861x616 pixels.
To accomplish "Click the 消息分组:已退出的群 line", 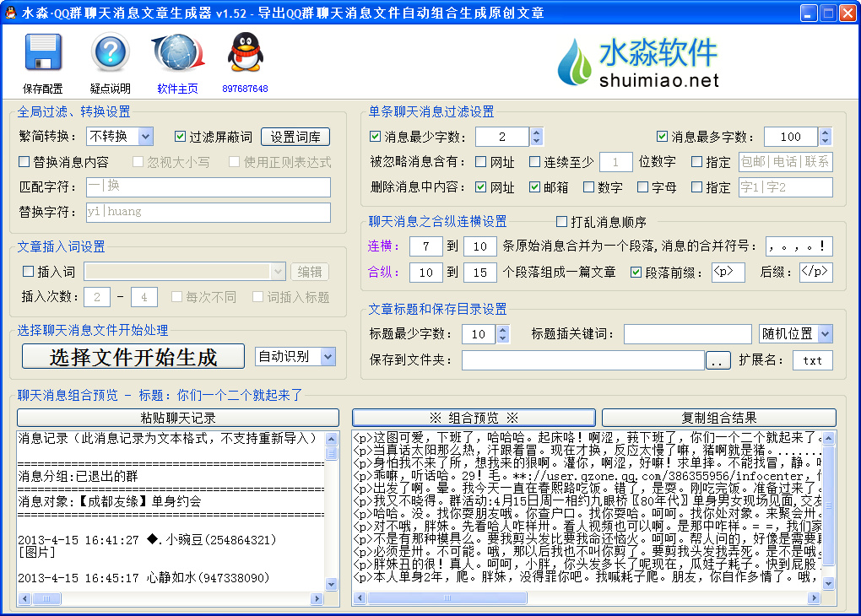I will point(78,477).
